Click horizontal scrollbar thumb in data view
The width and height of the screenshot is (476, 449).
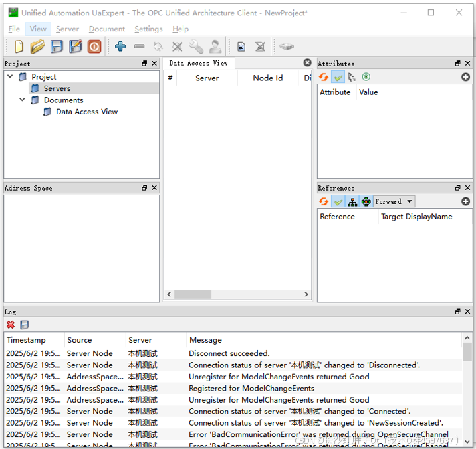pos(193,294)
